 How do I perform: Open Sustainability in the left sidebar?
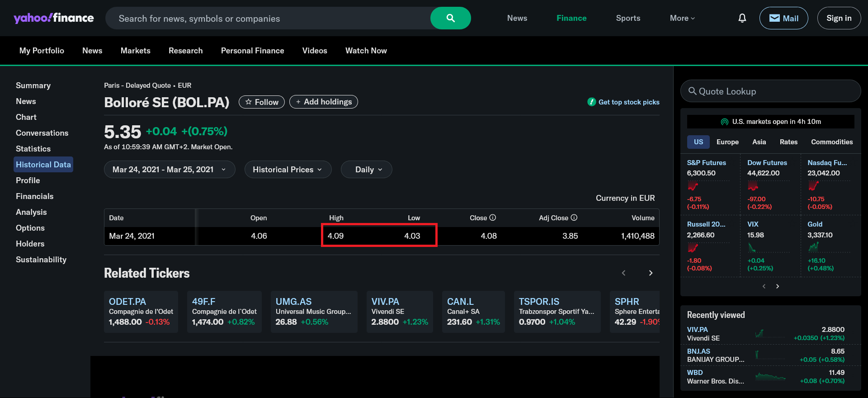tap(41, 260)
